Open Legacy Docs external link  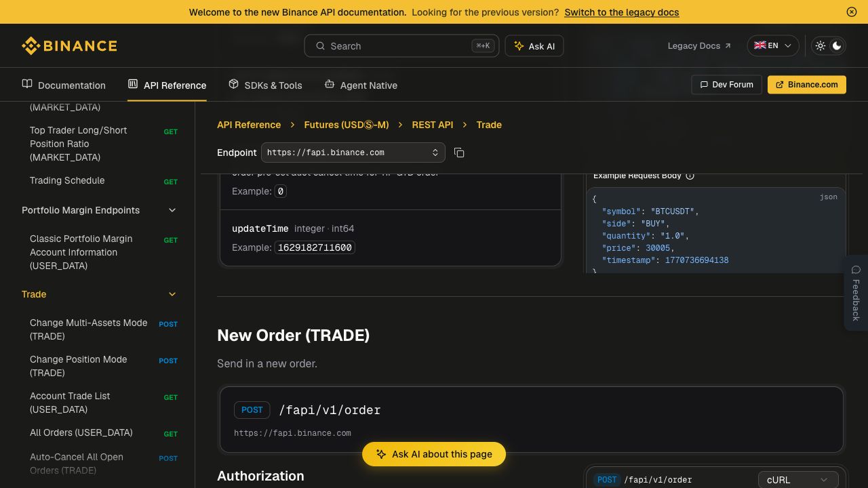[x=699, y=46]
